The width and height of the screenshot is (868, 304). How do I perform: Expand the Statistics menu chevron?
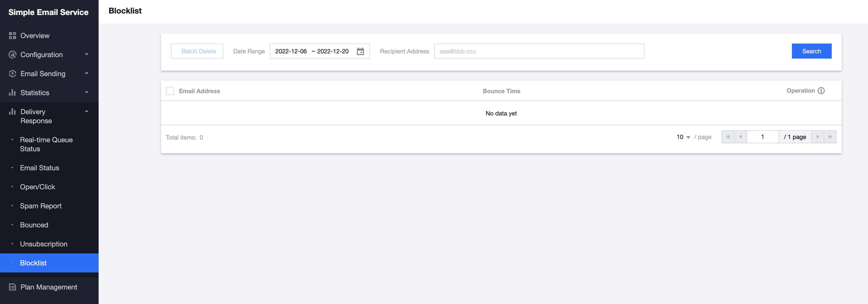tap(87, 92)
